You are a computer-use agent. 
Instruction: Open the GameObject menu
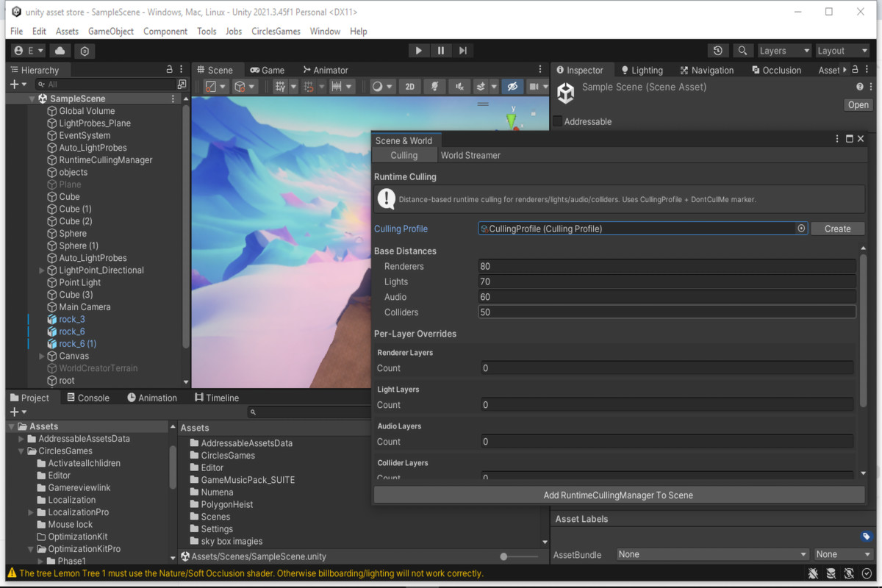(x=111, y=31)
